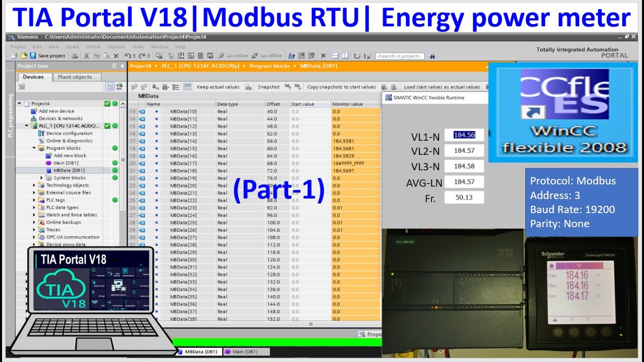This screenshot has width=644, height=362.
Task: Click Load start values as actual values
Action: [x=442, y=87]
